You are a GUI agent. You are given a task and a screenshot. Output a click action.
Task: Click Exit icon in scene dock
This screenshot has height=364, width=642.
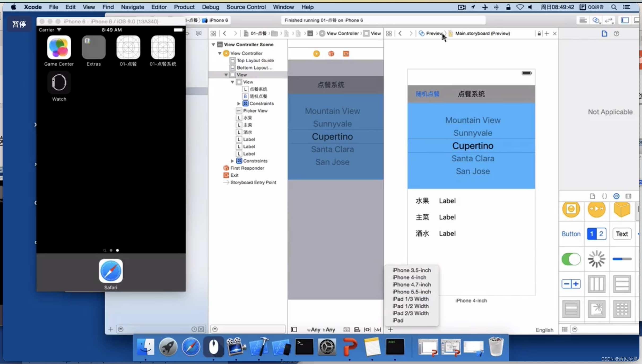pyautogui.click(x=346, y=54)
